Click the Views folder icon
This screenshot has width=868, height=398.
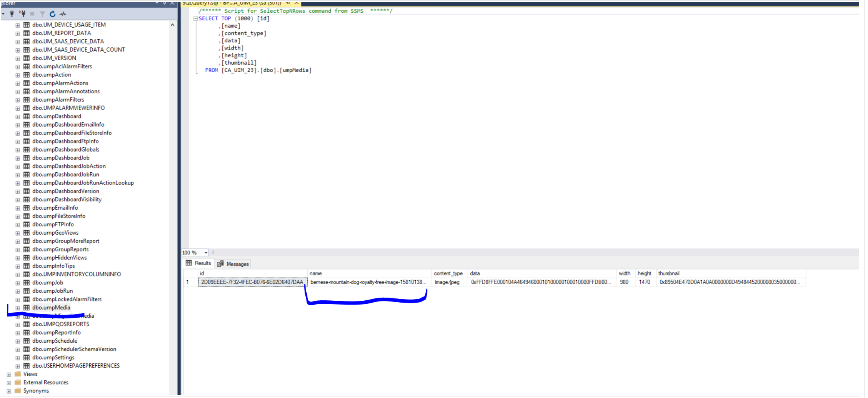[18, 374]
